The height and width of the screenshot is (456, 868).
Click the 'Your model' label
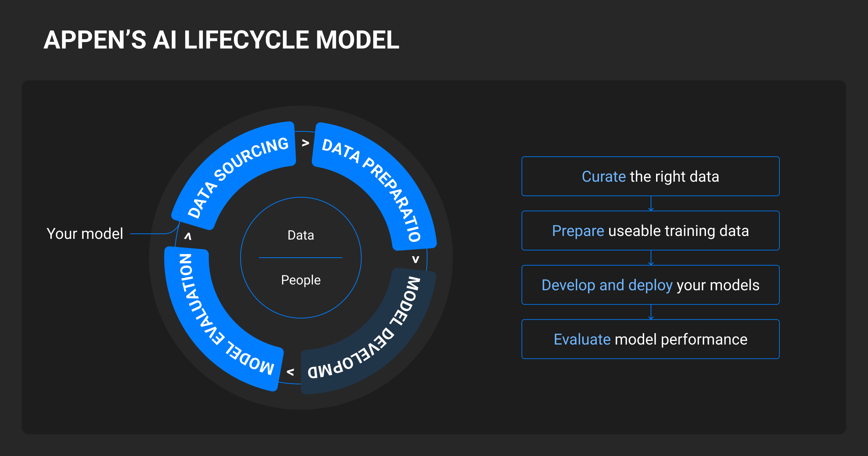85,234
